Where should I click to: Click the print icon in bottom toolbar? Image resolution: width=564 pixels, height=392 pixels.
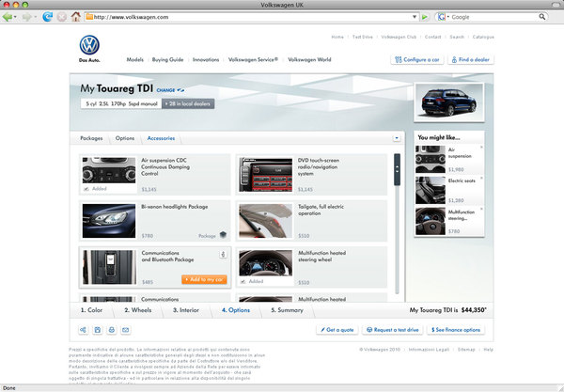111,330
